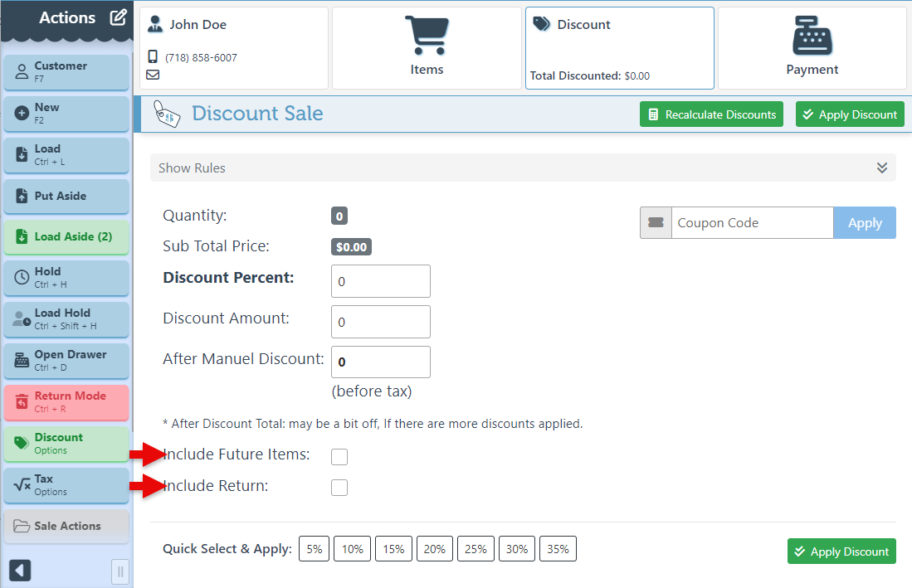The image size is (912, 588).
Task: Click the sidebar resize handle icon
Action: coord(120,571)
